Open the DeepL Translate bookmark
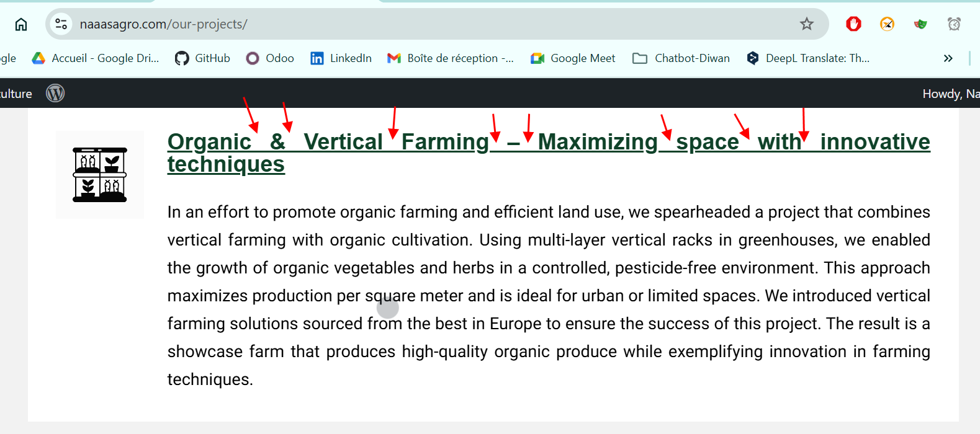The image size is (980, 434). tap(808, 58)
